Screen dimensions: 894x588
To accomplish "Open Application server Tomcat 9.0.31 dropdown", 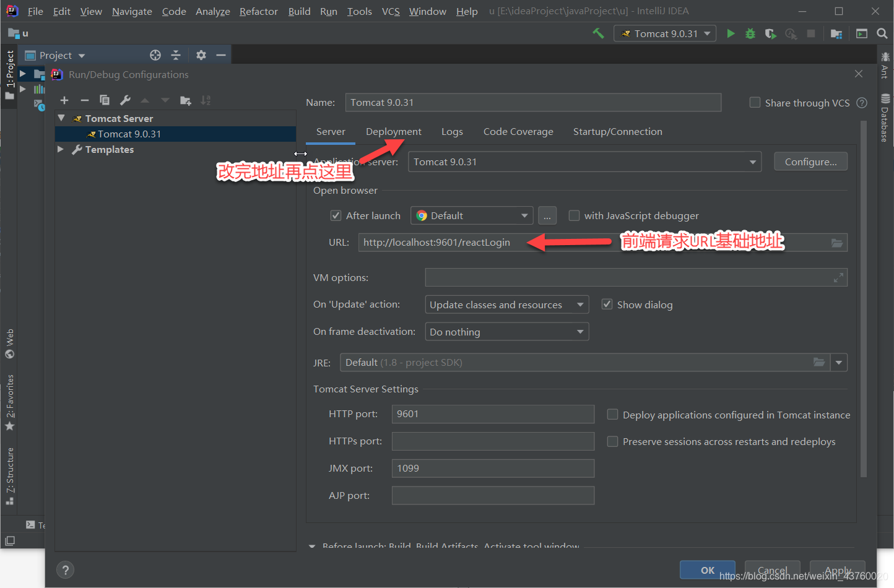I will point(584,162).
